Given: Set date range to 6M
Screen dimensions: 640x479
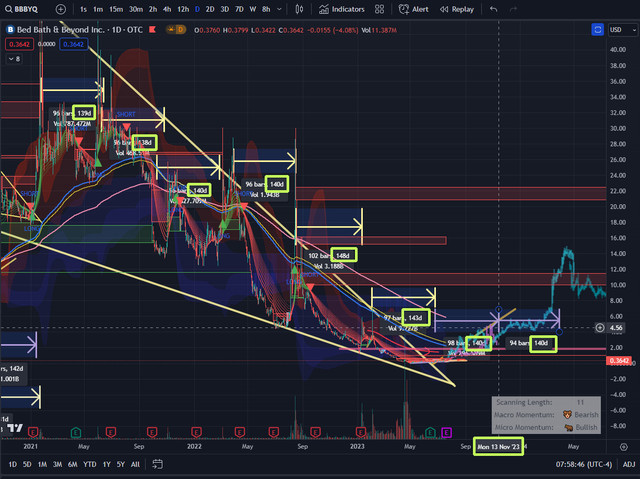Looking at the screenshot, I should click(73, 464).
